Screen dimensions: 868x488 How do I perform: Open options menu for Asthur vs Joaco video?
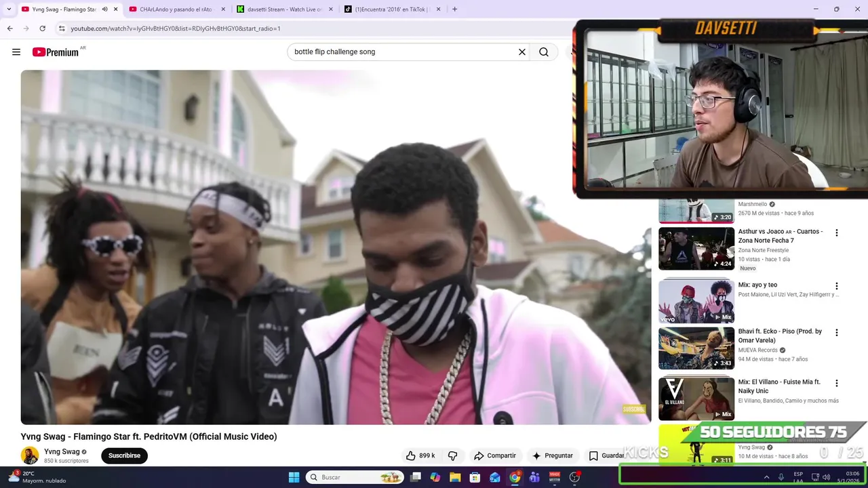point(836,232)
